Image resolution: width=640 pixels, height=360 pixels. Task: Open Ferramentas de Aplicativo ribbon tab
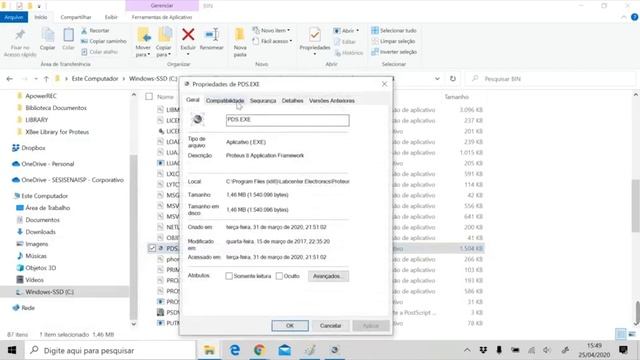[162, 17]
